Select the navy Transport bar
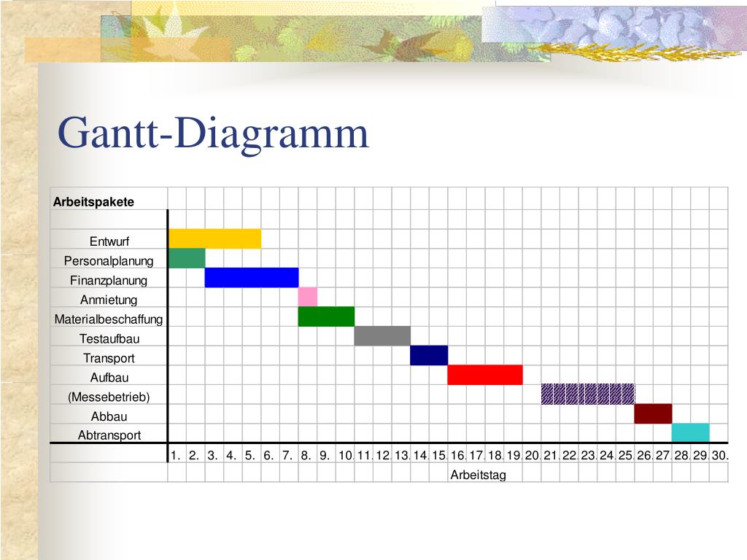Screen dimensions: 747x560 [x=429, y=356]
